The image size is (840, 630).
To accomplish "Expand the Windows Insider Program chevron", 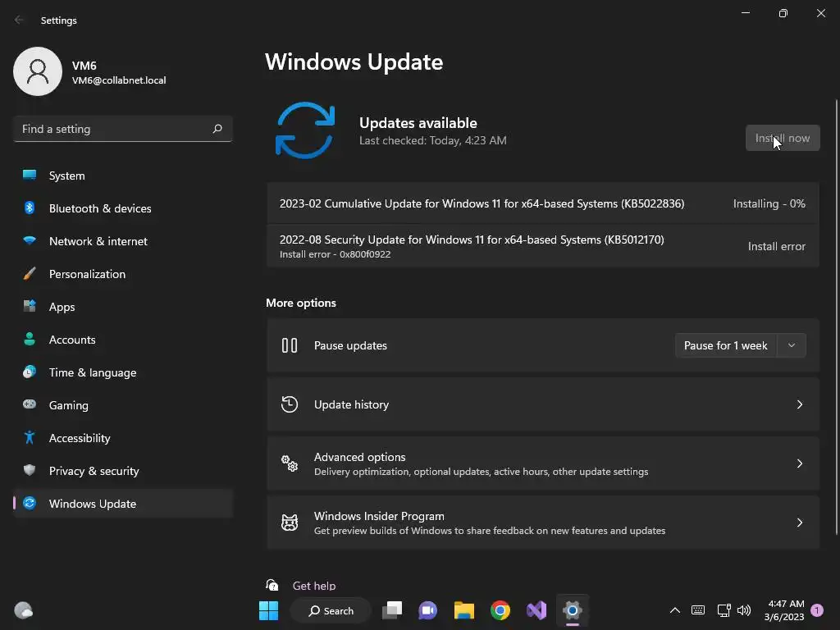I will 799,523.
